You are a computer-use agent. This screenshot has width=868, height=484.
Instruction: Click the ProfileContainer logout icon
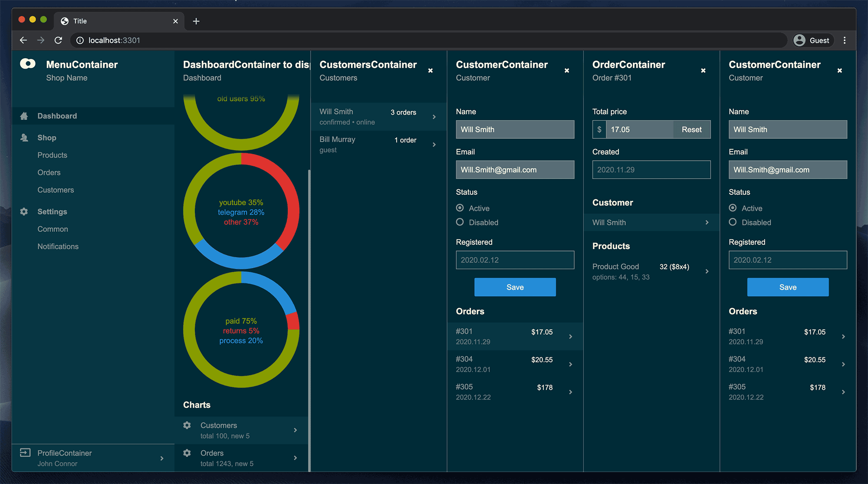[x=25, y=453]
